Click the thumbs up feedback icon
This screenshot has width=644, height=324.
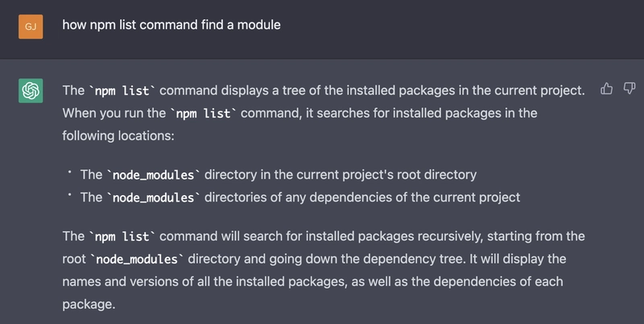pos(607,89)
